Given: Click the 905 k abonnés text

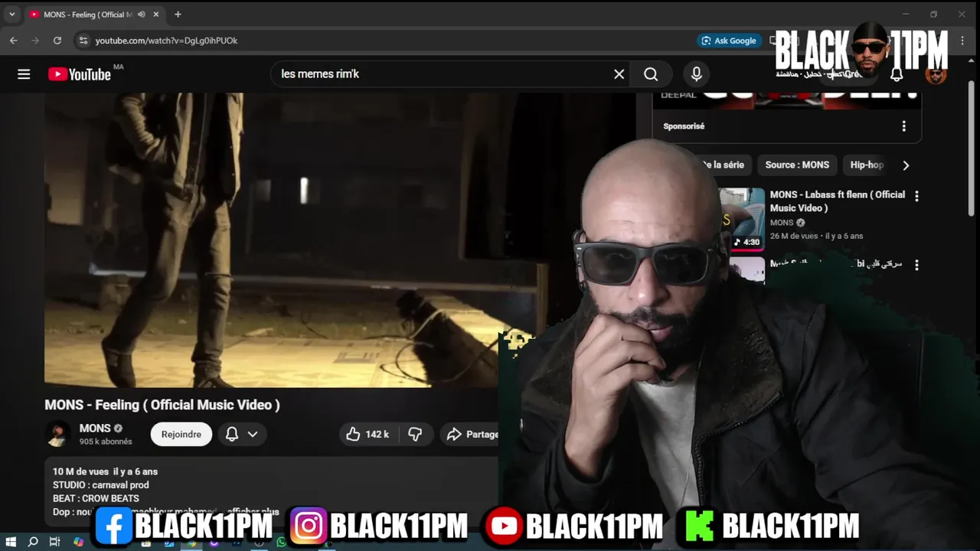Looking at the screenshot, I should tap(106, 442).
